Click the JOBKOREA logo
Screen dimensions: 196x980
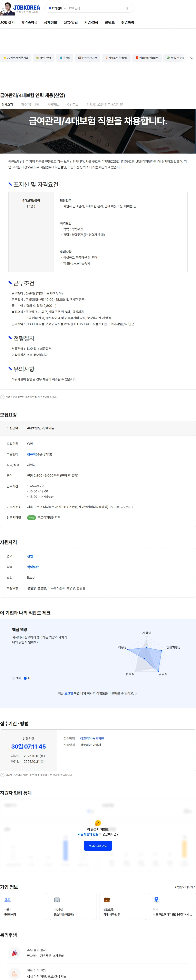pos(20,8)
